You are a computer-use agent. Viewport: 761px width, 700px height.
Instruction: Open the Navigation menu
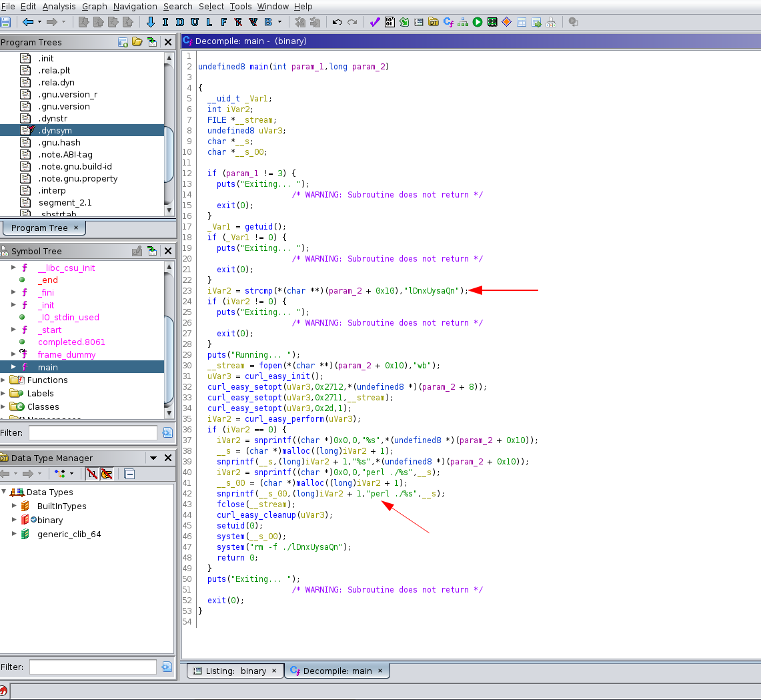pyautogui.click(x=135, y=6)
